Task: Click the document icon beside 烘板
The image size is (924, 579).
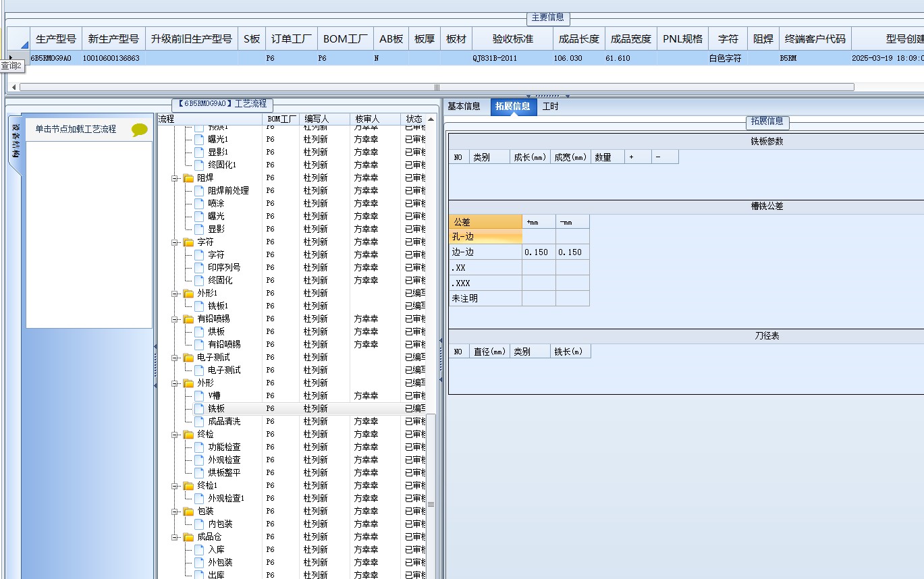Action: point(199,332)
